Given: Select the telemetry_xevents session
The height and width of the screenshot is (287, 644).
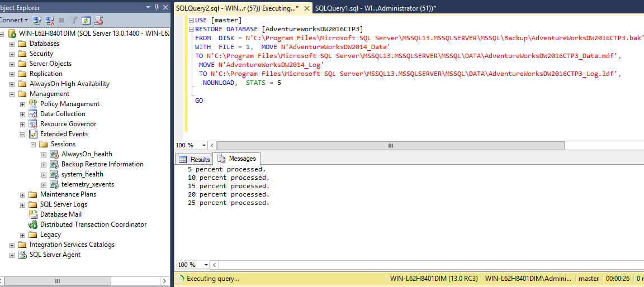Looking at the screenshot, I should (87, 184).
